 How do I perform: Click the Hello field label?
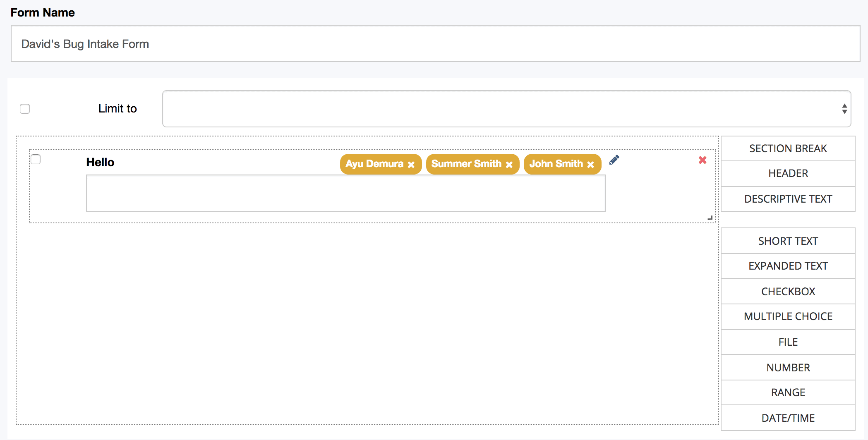point(100,162)
